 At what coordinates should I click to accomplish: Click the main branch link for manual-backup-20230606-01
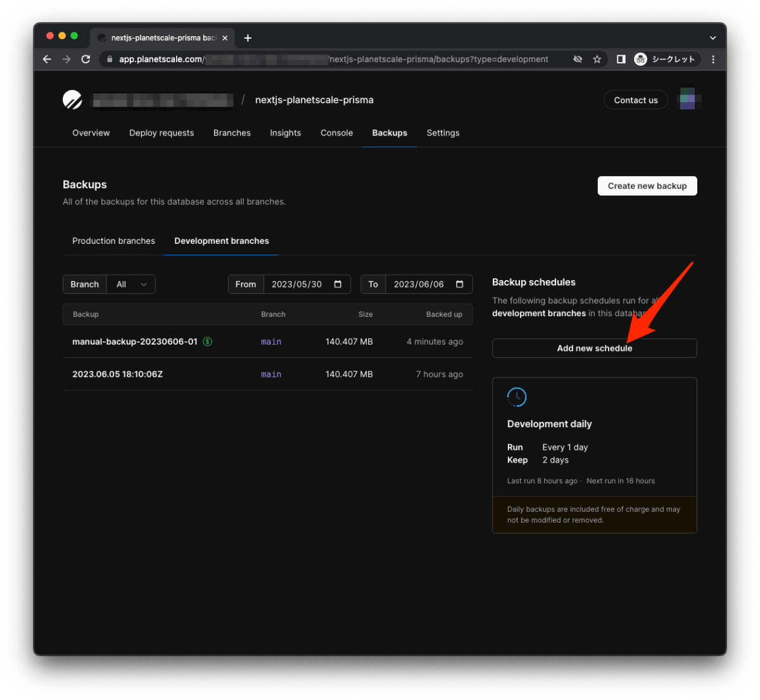271,341
